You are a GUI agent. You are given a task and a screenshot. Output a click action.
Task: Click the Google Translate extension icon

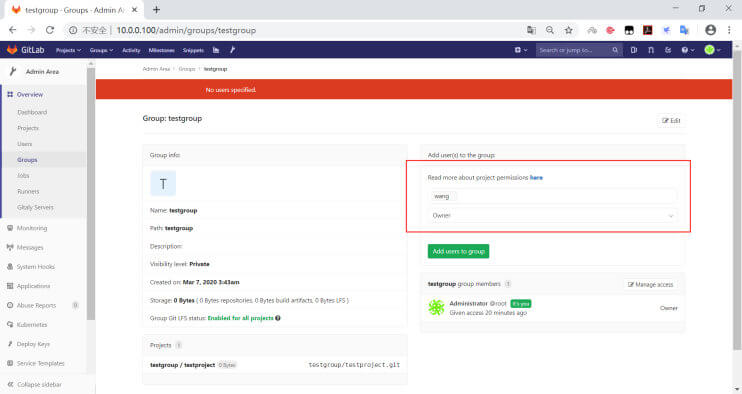[x=684, y=30]
